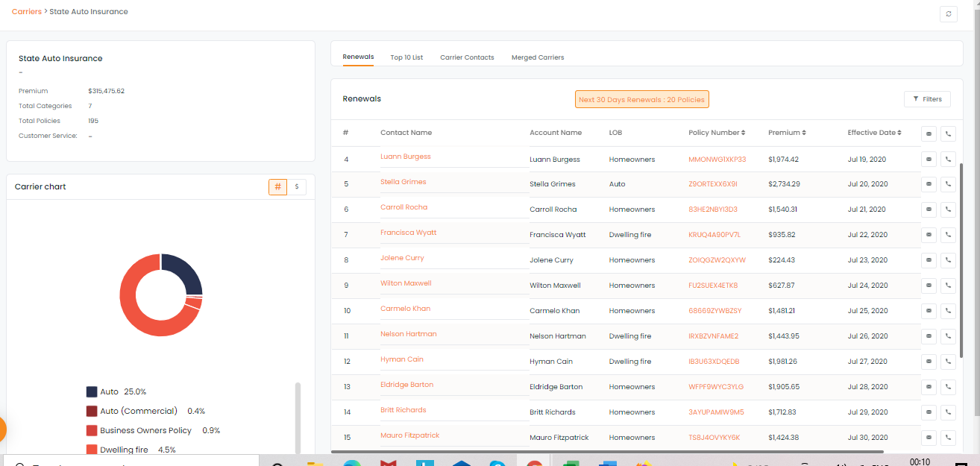
Task: Call Mauro Fitzpatrick using the phone icon
Action: (x=948, y=438)
